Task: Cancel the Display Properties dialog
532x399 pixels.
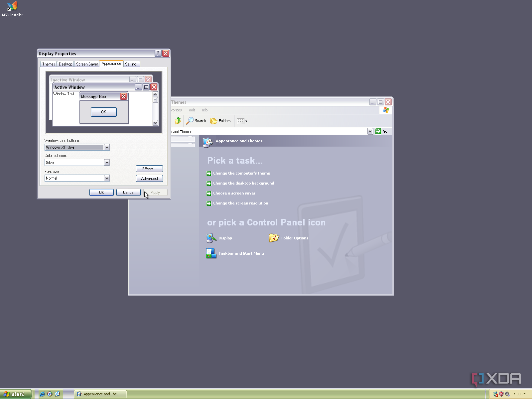Action: coord(128,193)
